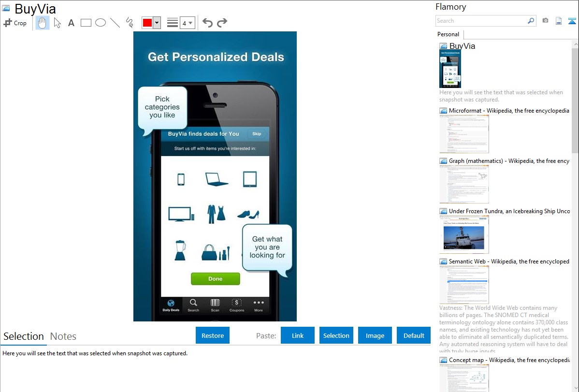Click the Flamory search magnifier icon
The image size is (579, 392).
coord(531,21)
